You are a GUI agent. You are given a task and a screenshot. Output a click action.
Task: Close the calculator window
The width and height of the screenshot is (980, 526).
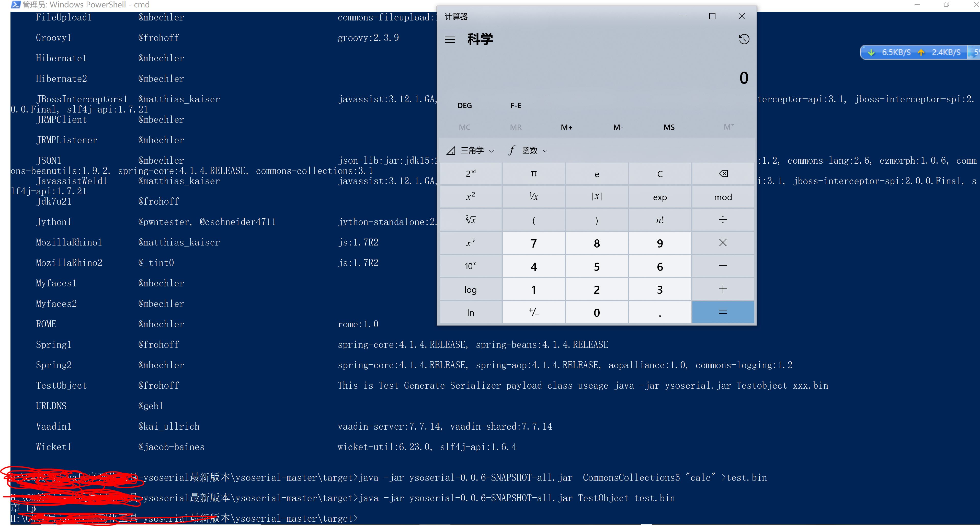pos(742,16)
